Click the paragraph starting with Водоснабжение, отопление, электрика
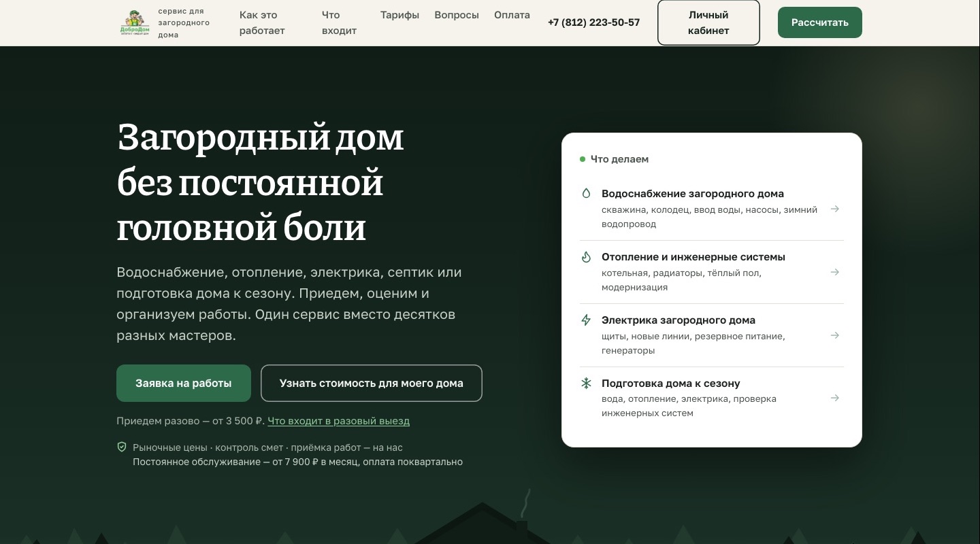Viewport: 980px width, 544px height. click(x=289, y=304)
